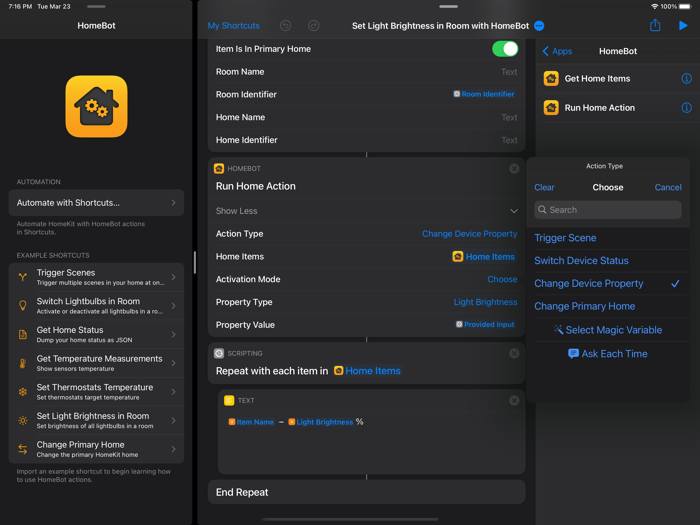Open the share sheet icon

click(654, 25)
